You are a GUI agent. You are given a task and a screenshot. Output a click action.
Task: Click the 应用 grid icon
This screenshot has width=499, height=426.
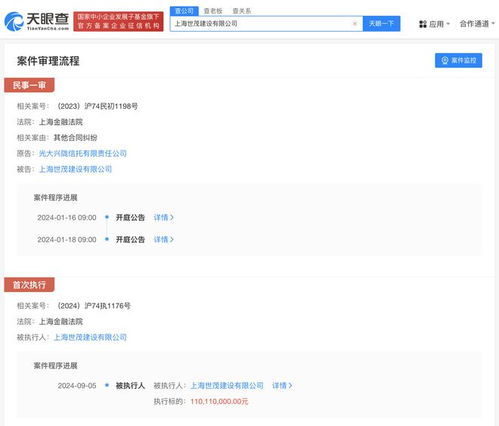pos(423,24)
